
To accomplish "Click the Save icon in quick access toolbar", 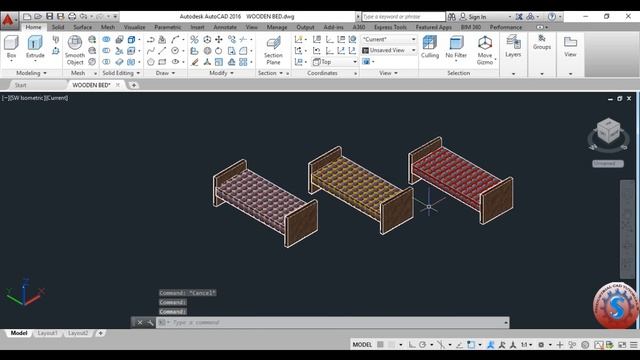I will click(49, 16).
